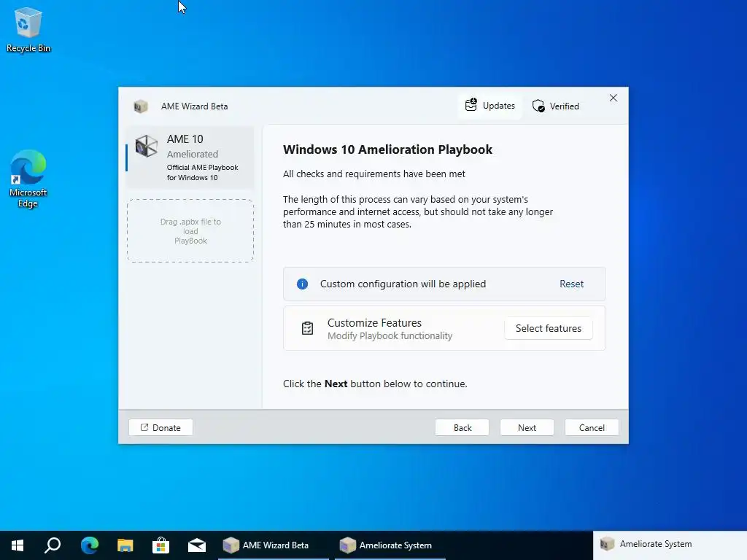
Task: Select the AME 10 playbook cube icon
Action: coord(146,146)
